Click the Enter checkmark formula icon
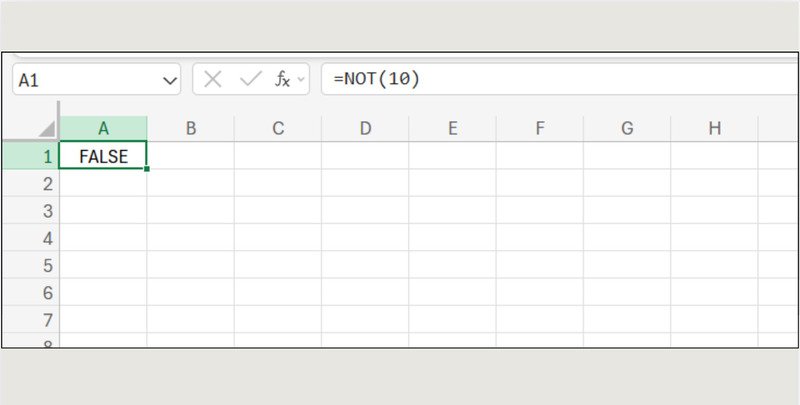800x405 pixels. (251, 80)
